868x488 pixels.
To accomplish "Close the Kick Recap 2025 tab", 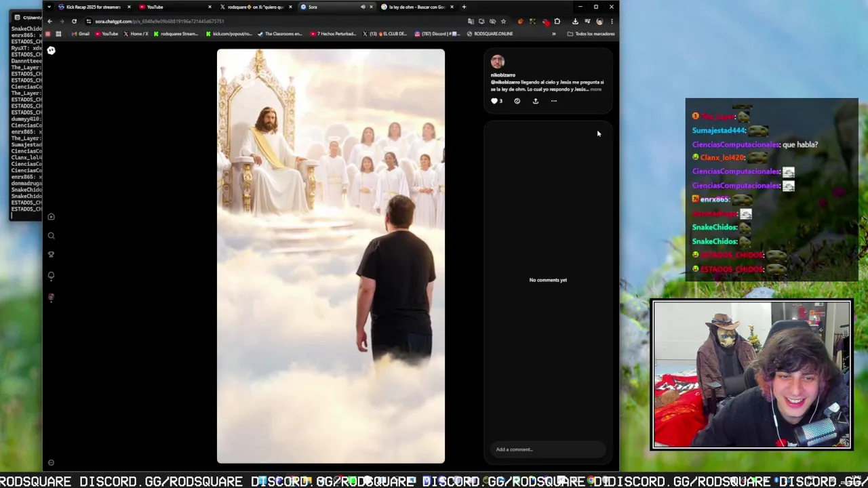I will coord(129,7).
